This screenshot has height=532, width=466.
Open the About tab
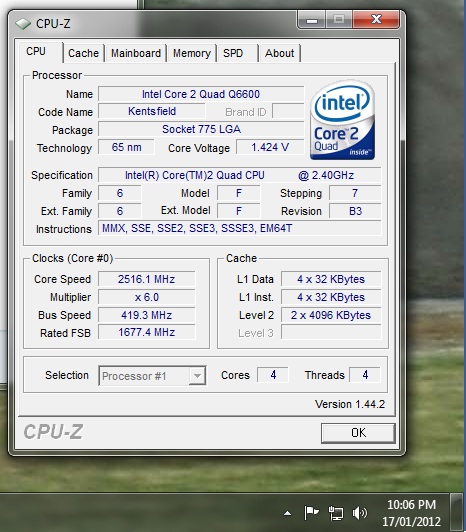point(279,53)
